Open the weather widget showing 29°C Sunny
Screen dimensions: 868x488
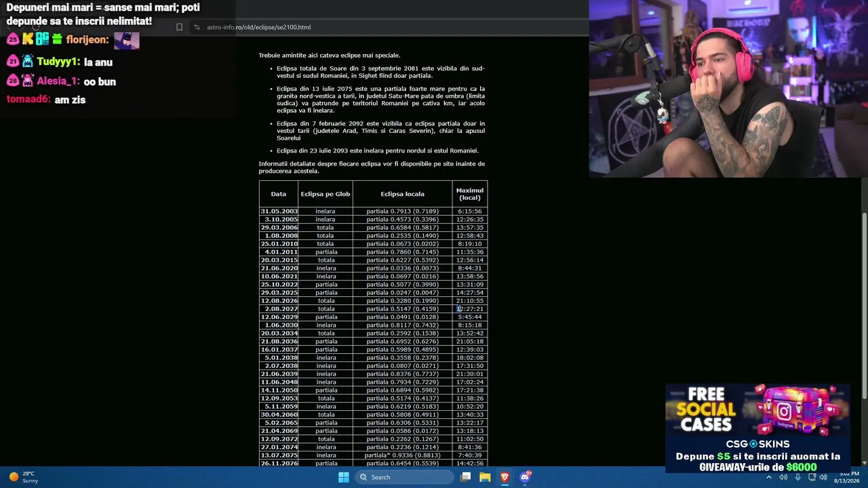click(x=24, y=477)
